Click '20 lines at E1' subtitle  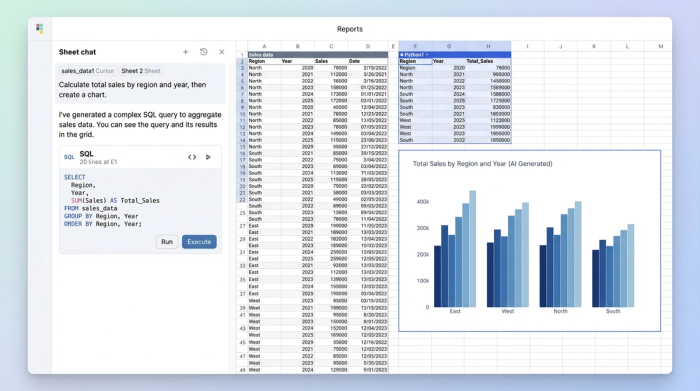pos(98,162)
